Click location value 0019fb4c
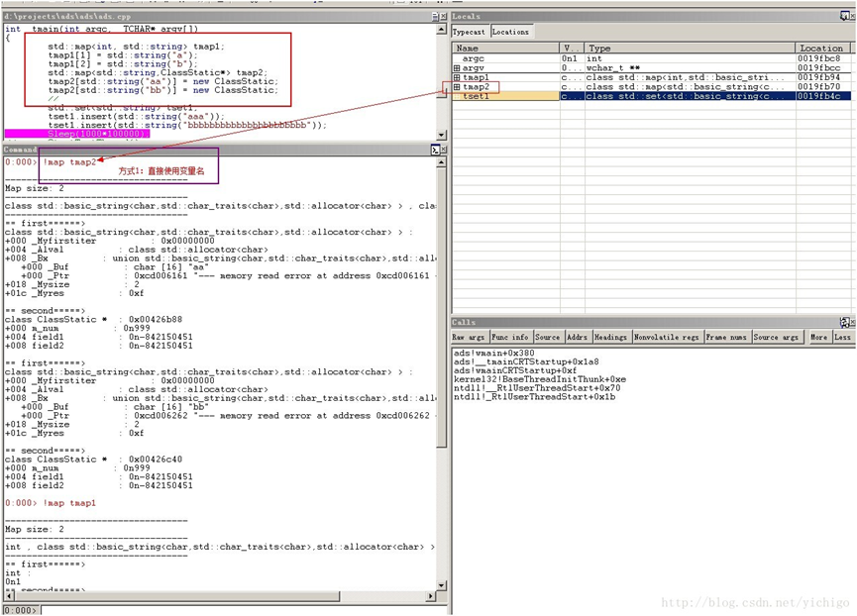This screenshot has height=616, width=857. tap(818, 96)
